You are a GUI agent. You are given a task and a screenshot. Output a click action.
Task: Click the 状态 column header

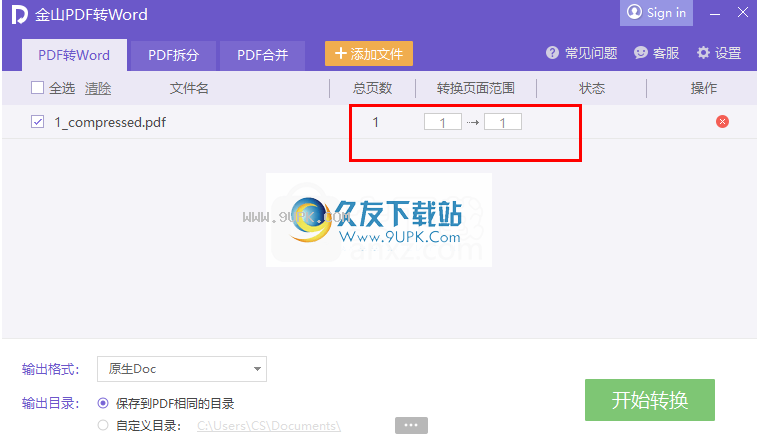point(592,88)
